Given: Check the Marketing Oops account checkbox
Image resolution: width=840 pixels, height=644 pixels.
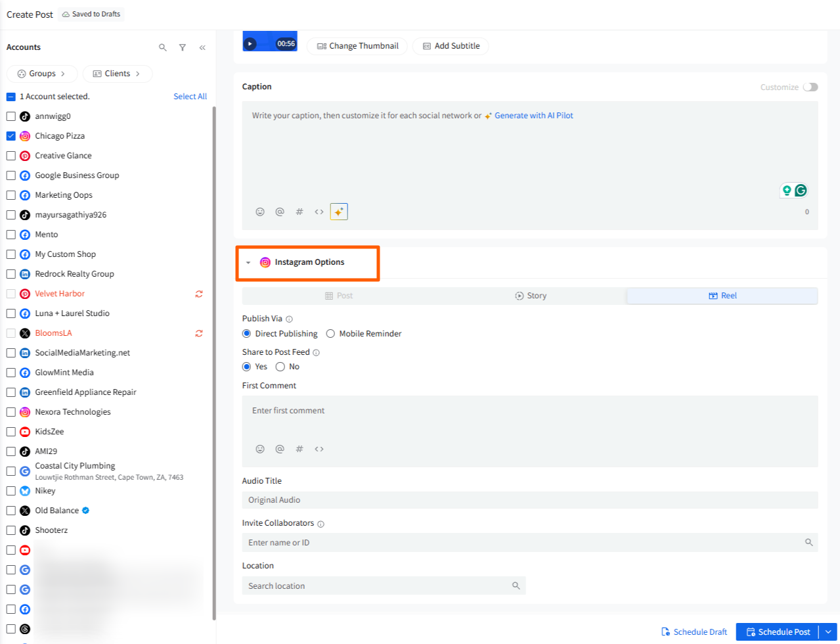Looking at the screenshot, I should pos(11,195).
